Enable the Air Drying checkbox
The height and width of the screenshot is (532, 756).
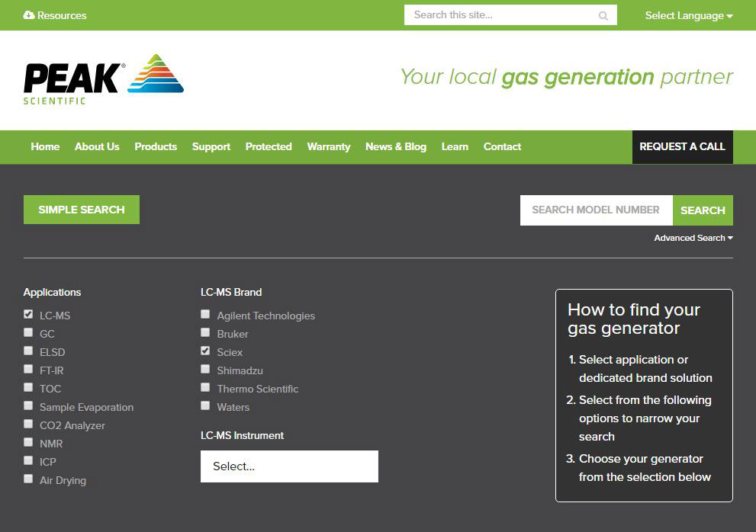[28, 479]
